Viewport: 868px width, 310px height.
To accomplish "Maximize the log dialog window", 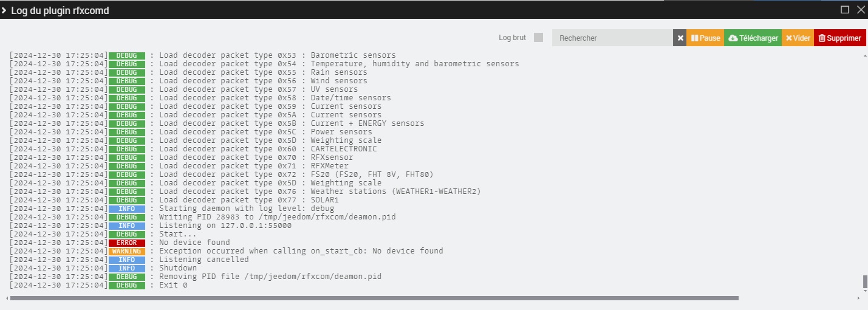I will pos(845,10).
